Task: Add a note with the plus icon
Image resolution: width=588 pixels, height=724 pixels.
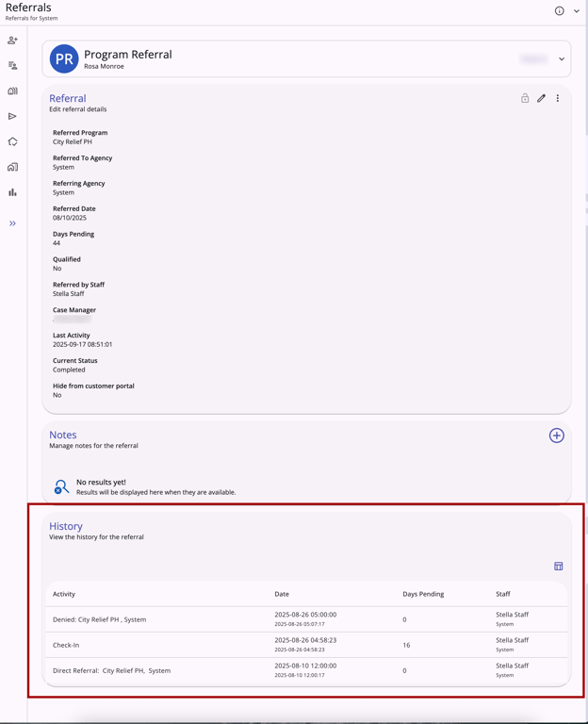Action: (556, 436)
